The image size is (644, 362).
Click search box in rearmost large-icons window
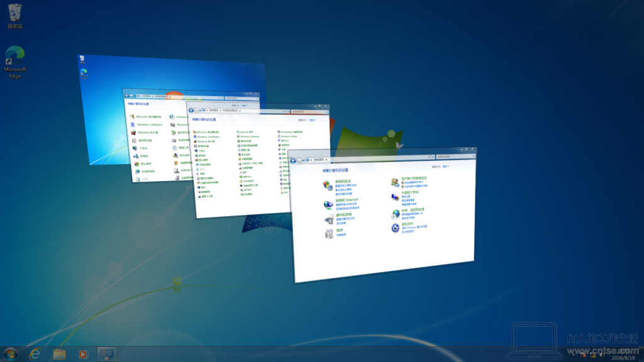tap(242, 99)
